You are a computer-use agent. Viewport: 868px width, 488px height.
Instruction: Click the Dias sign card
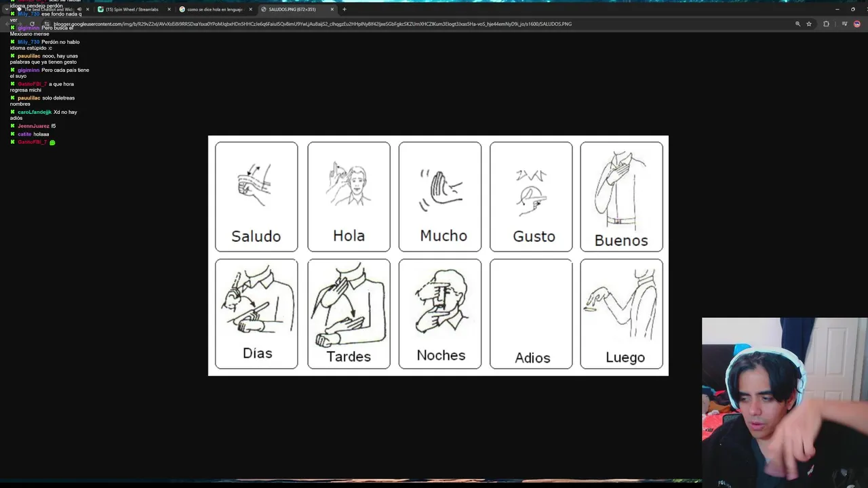pyautogui.click(x=256, y=314)
